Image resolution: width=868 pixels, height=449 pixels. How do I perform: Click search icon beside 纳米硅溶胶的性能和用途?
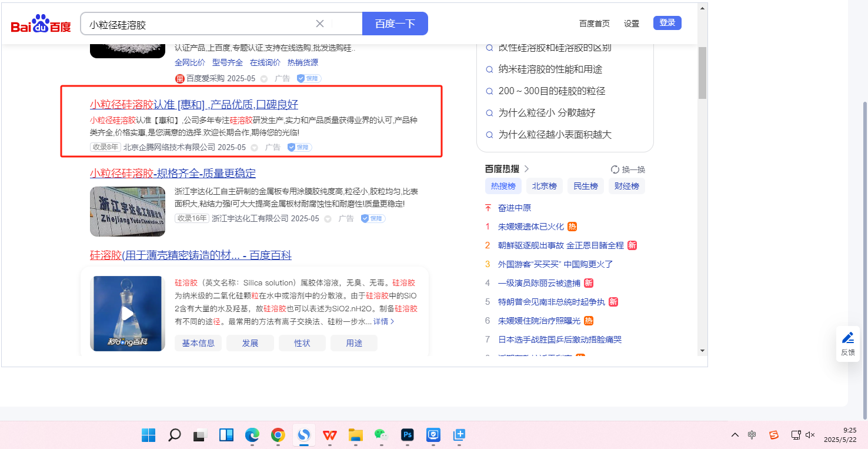[489, 69]
